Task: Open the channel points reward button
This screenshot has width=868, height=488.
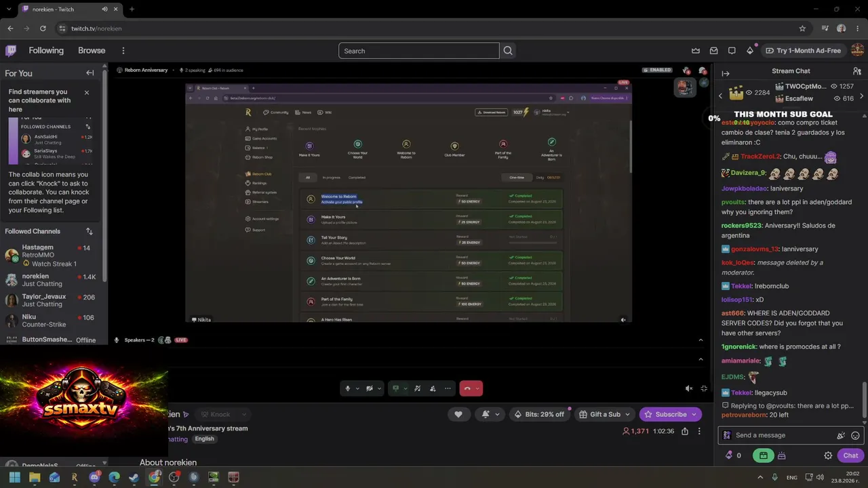Action: click(x=764, y=455)
